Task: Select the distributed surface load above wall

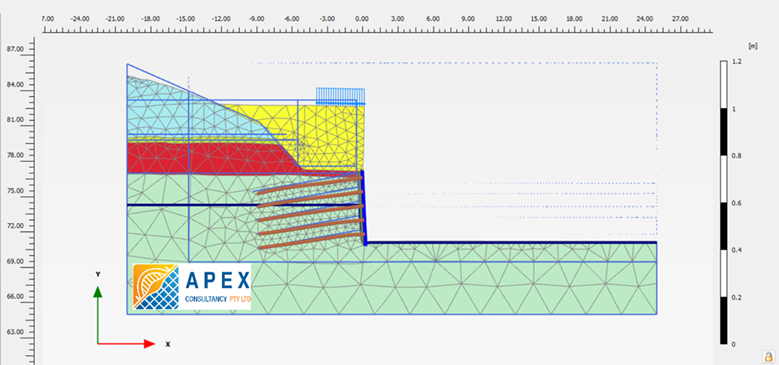Action: pyautogui.click(x=340, y=96)
